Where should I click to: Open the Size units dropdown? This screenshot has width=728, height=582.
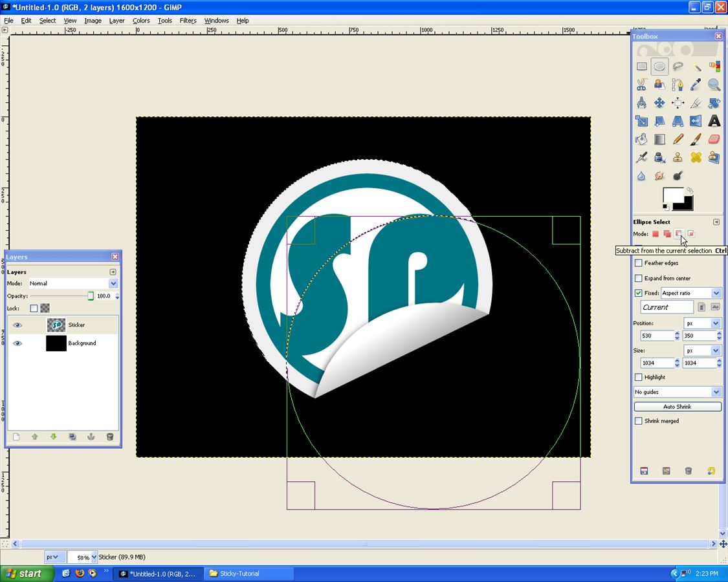point(702,350)
